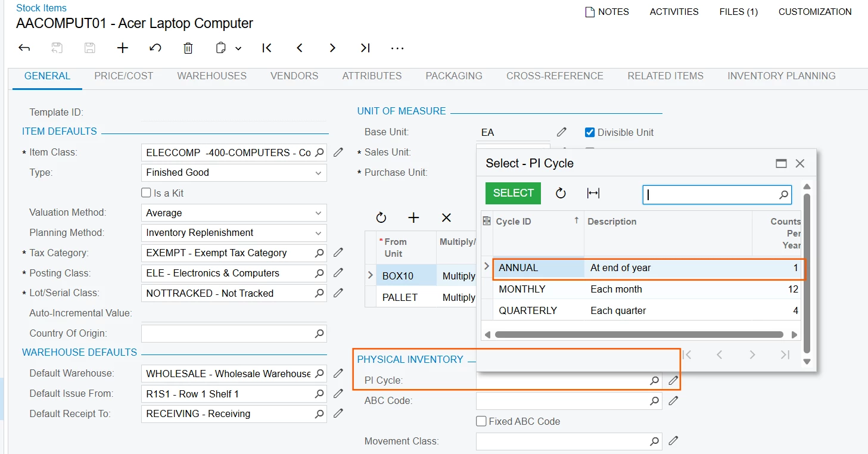Edit Default Warehouse with pencil icon
Screen dimensions: 868x454
338,374
